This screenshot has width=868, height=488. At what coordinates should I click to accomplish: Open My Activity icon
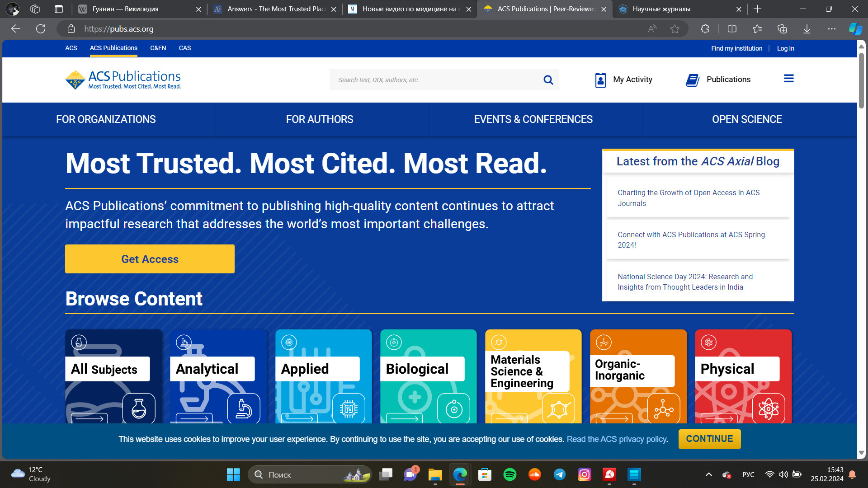(x=600, y=80)
